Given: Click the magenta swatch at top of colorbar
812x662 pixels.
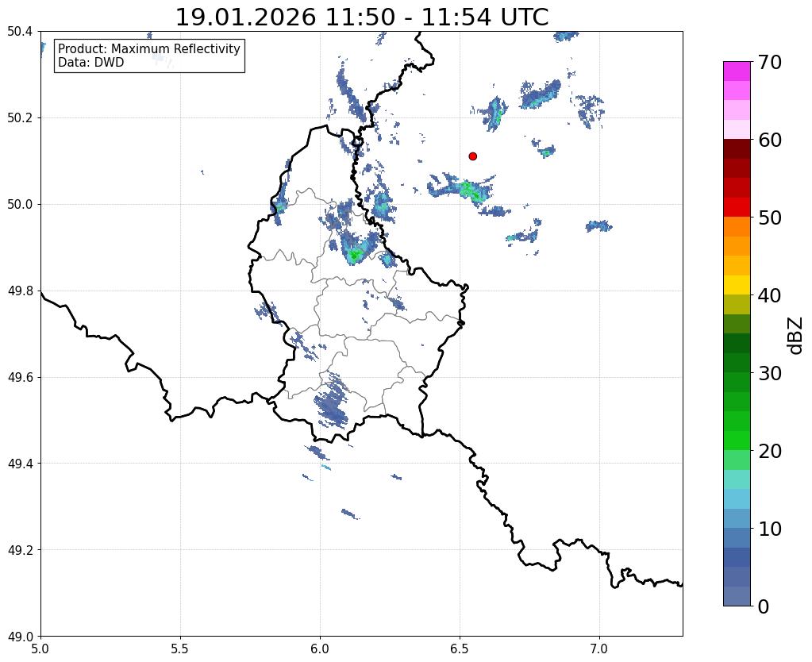Looking at the screenshot, I should (x=737, y=71).
